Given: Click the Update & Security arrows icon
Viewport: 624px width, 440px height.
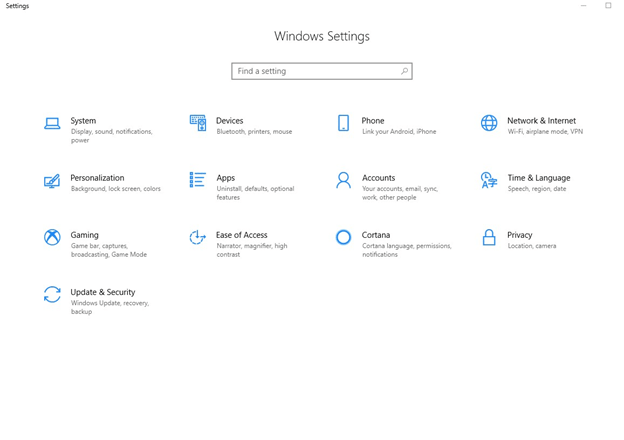Looking at the screenshot, I should pos(52,294).
